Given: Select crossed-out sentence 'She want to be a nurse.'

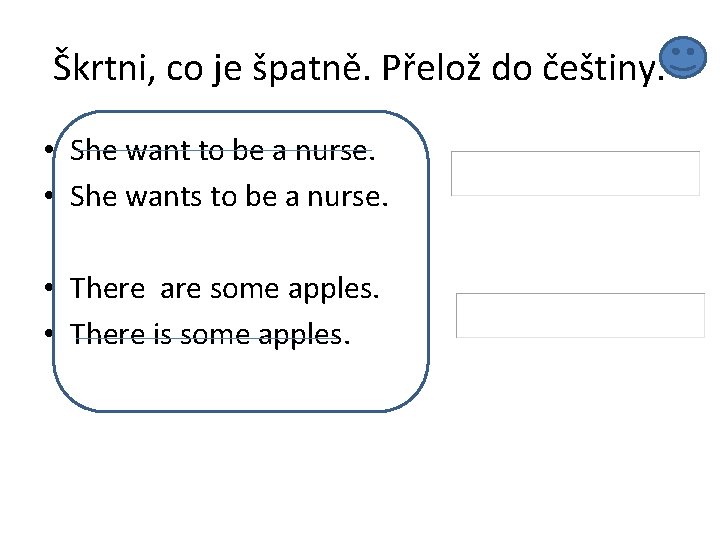Looking at the screenshot, I should (x=222, y=152).
